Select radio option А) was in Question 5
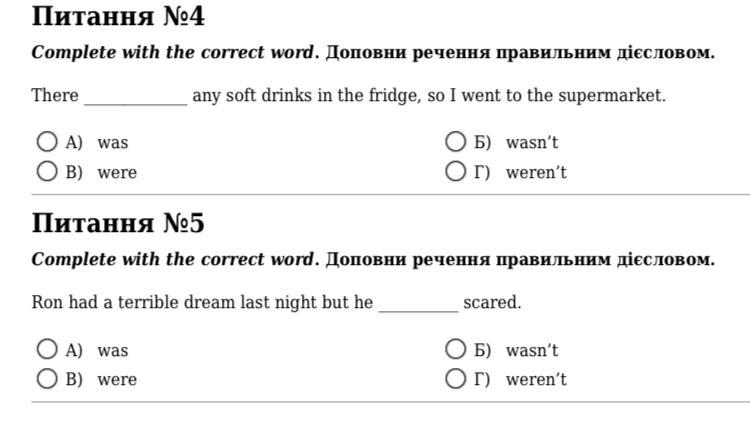Image resolution: width=750 pixels, height=428 pixels. pos(47,349)
